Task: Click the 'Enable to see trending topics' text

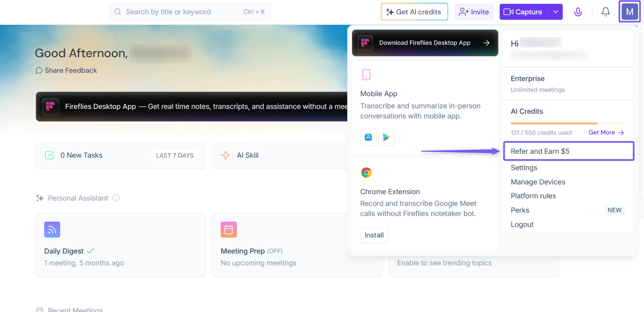Action: [x=444, y=263]
